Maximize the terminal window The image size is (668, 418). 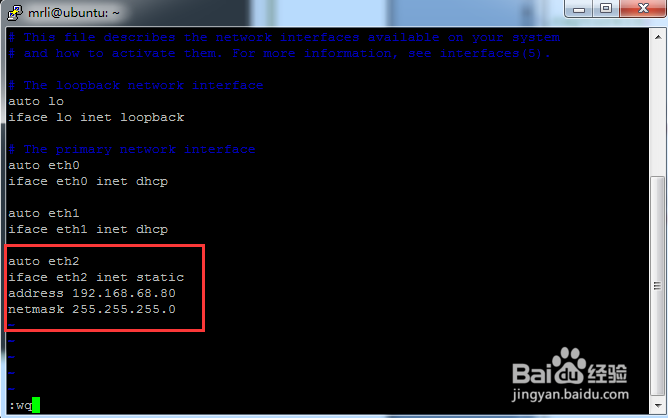click(606, 9)
